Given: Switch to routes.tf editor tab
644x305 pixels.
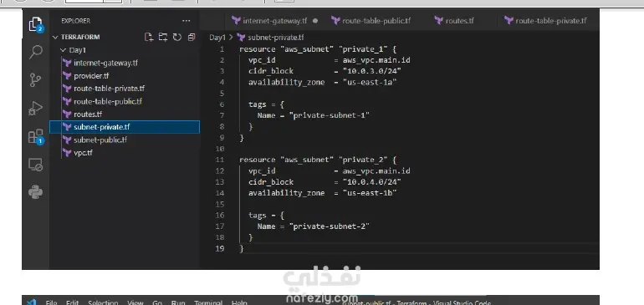Looking at the screenshot, I should coord(454,21).
